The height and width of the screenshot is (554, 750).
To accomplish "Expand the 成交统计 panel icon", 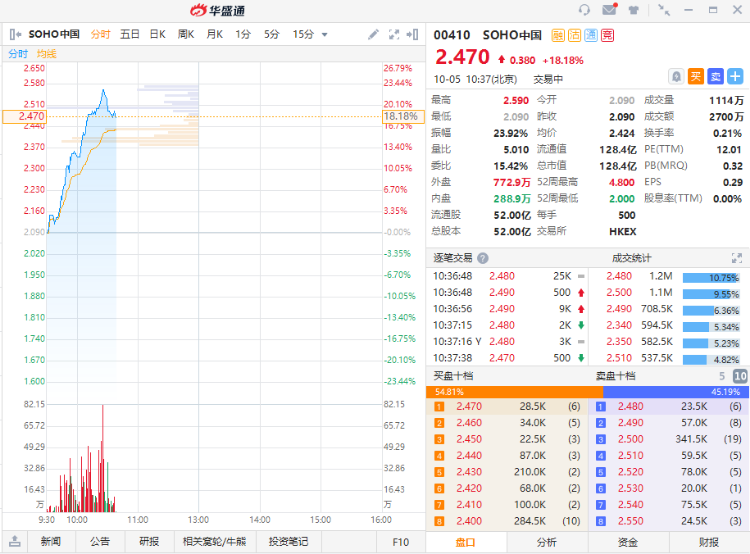I will point(737,258).
